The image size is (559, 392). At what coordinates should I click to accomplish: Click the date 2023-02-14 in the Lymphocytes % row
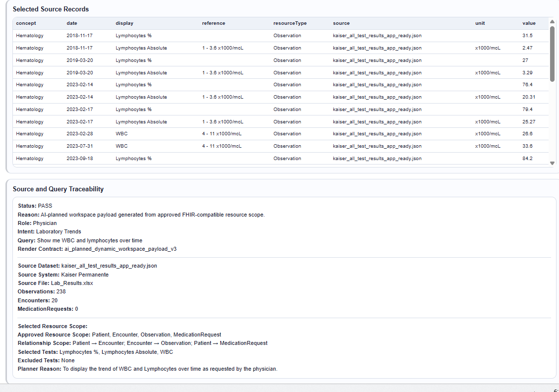79,85
